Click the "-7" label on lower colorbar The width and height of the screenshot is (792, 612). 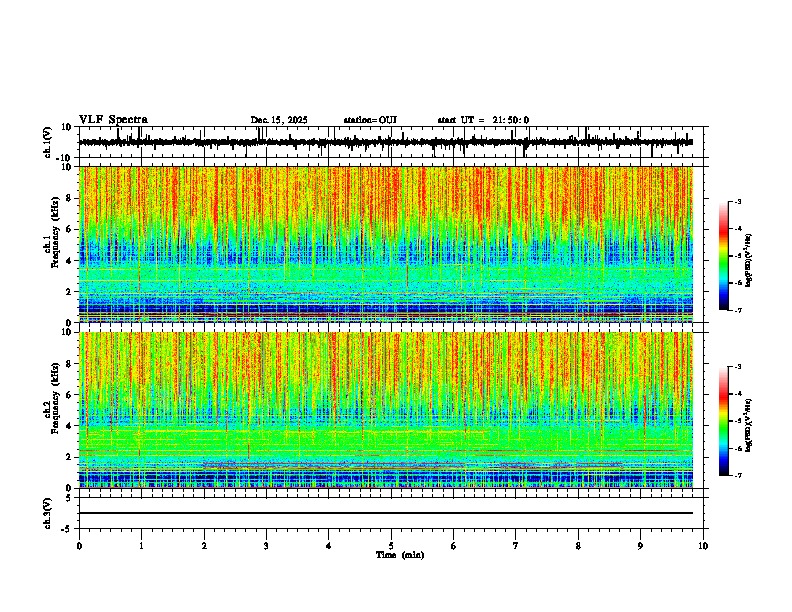(x=737, y=475)
